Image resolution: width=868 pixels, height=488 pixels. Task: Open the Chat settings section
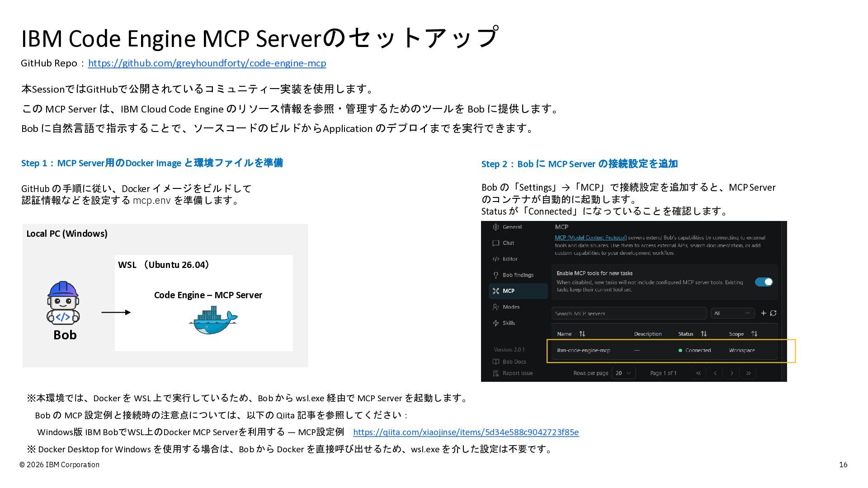503,243
